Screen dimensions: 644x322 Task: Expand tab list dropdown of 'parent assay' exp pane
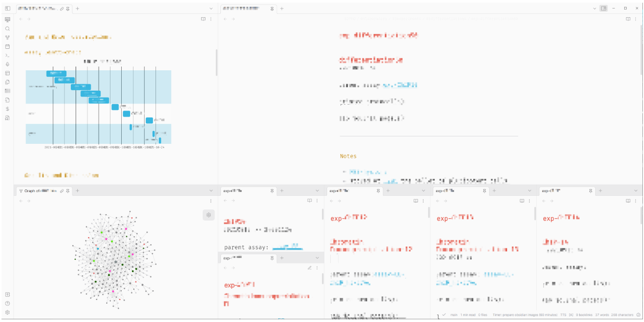[317, 191]
